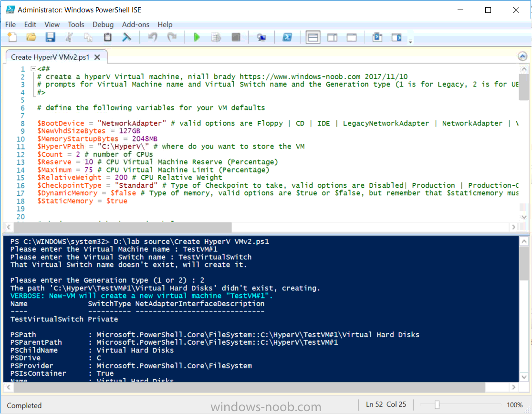
Task: Click console pane scroll right arrow
Action: click(x=513, y=387)
